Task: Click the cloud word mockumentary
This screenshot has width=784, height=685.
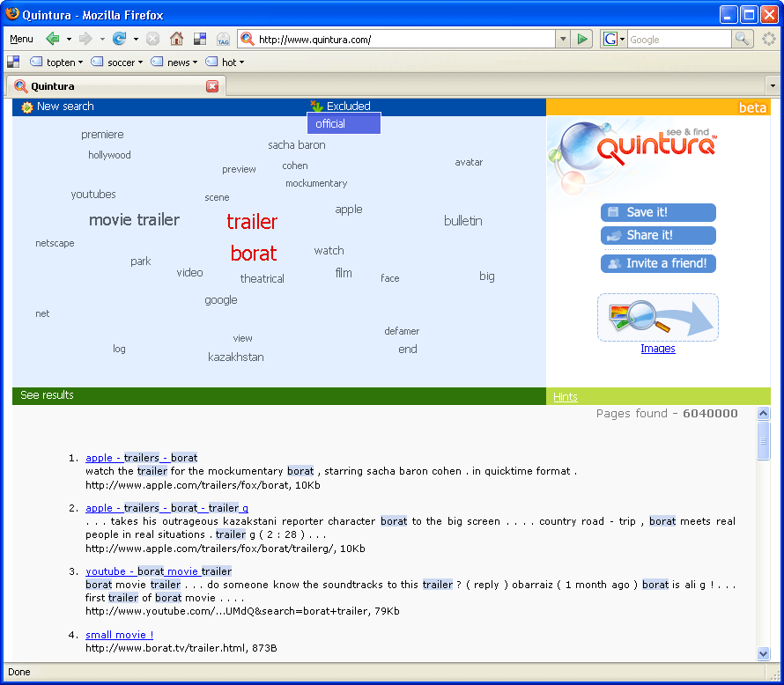Action: [316, 183]
